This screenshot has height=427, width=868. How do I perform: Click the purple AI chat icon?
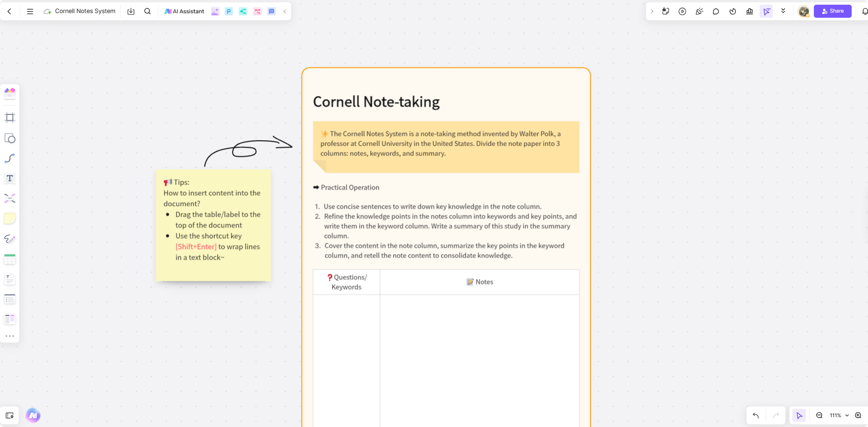271,11
